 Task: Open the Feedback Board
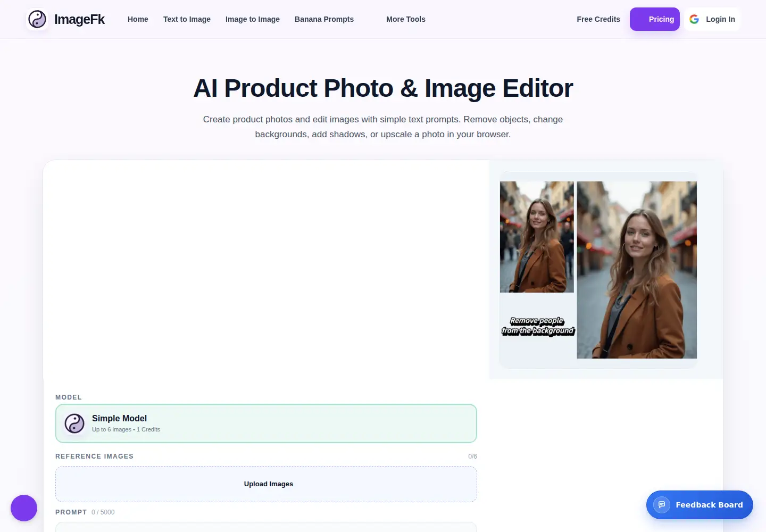point(700,505)
